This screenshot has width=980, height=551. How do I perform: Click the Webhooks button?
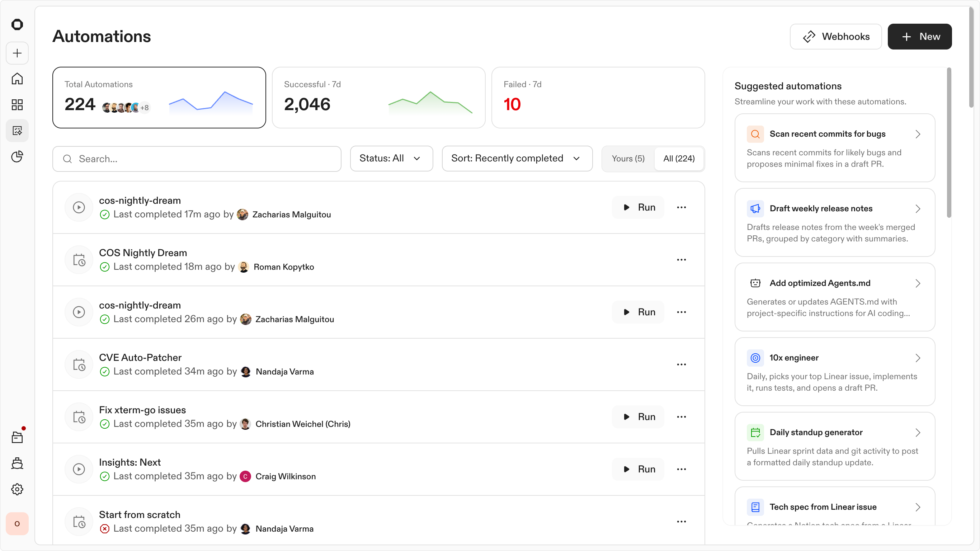point(835,37)
